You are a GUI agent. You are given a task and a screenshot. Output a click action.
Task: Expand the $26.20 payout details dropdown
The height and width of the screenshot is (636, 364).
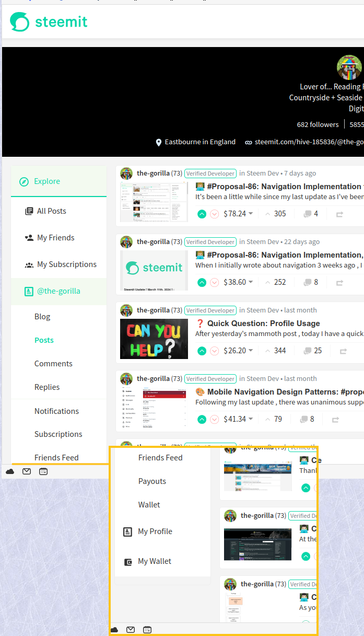(x=251, y=351)
